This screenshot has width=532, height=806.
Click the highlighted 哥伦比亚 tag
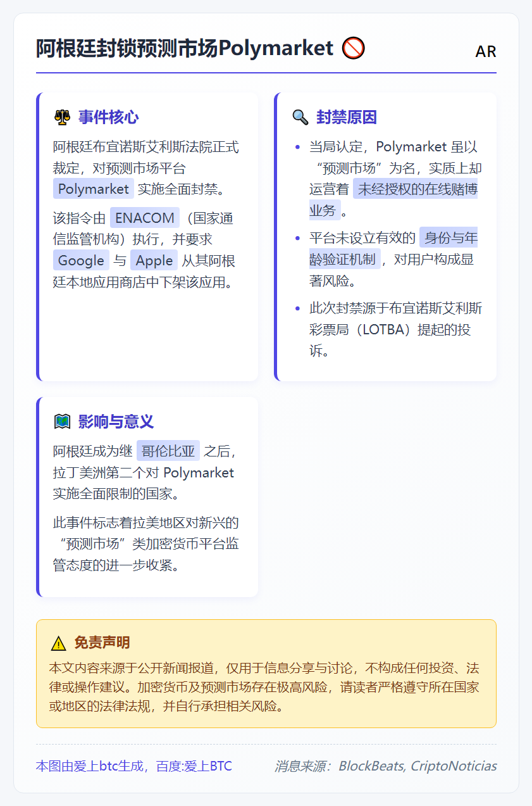168,451
